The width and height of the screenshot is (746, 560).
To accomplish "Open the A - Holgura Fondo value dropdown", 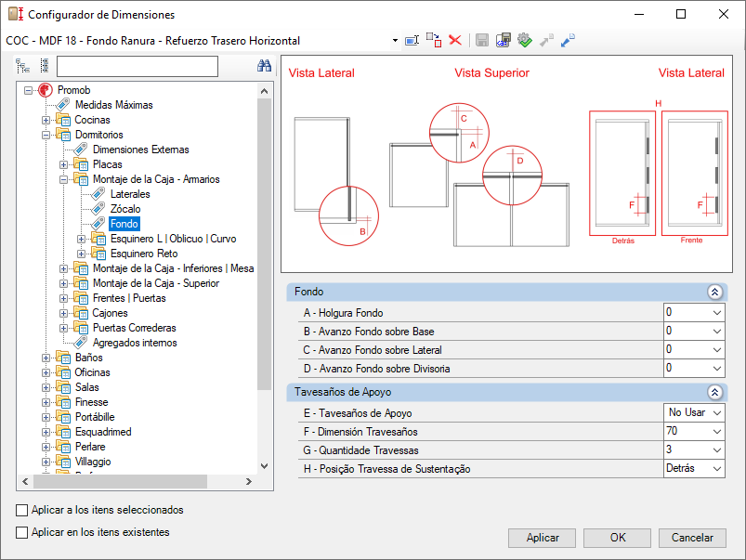I will tap(717, 313).
